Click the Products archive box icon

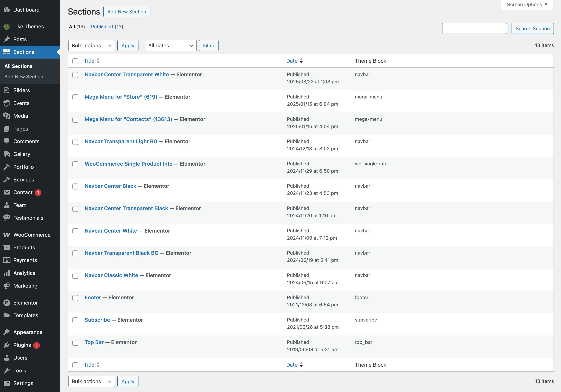click(7, 247)
